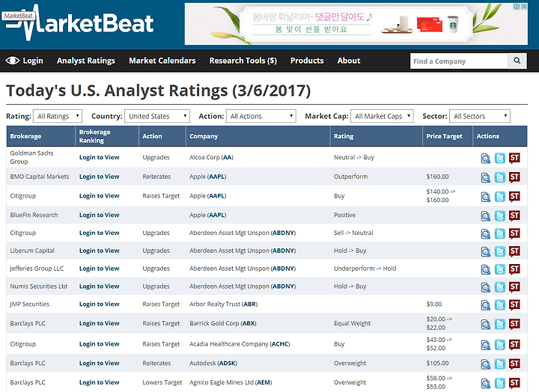The image size is (539, 392).
Task: Click magnifier icon in Liberum Capital row
Action: pyautogui.click(x=486, y=251)
